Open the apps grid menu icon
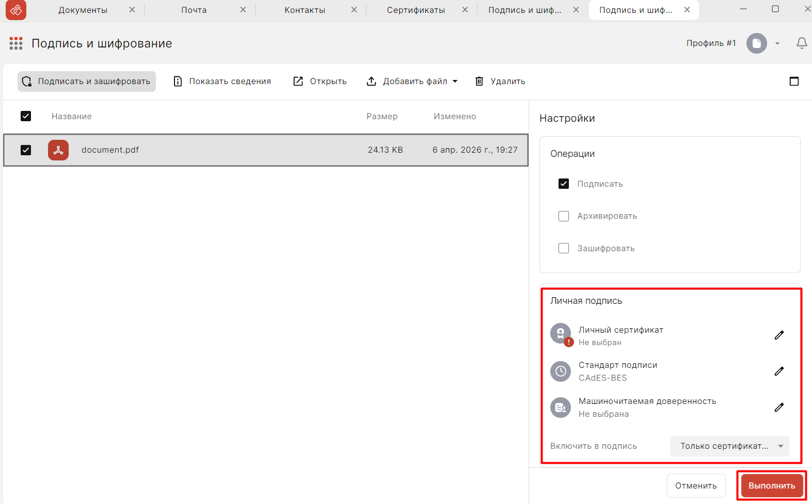The height and width of the screenshot is (504, 812). 16,43
